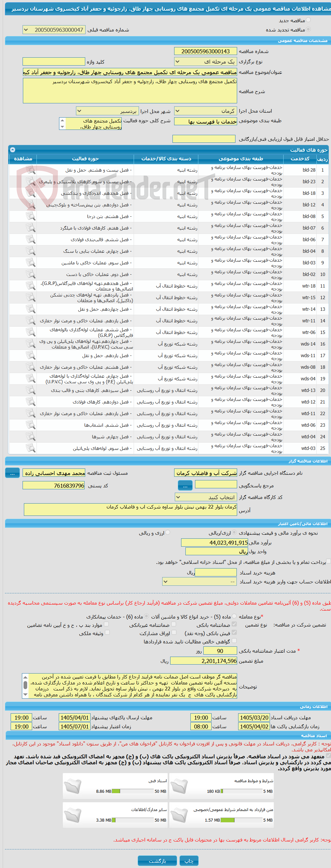Choose ارزی/ریالی estimate option
Viewport: 331px width, 868px height.
234,533
